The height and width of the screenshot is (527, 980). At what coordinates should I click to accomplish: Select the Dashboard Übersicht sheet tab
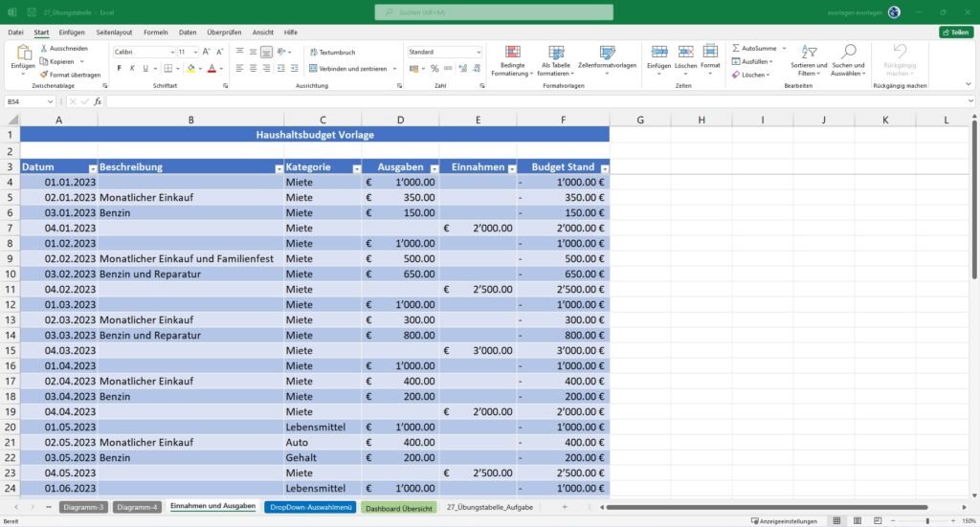point(399,508)
